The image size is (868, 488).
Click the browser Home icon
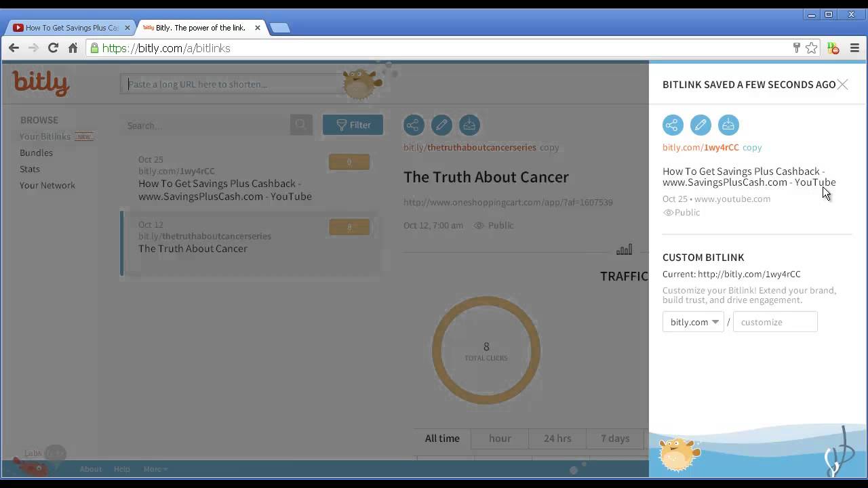point(73,48)
